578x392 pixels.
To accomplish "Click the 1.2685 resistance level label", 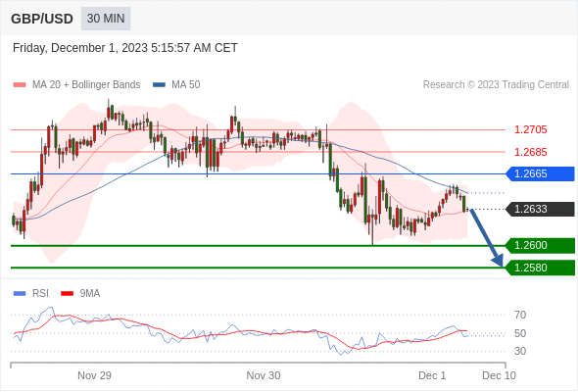I will click(530, 152).
